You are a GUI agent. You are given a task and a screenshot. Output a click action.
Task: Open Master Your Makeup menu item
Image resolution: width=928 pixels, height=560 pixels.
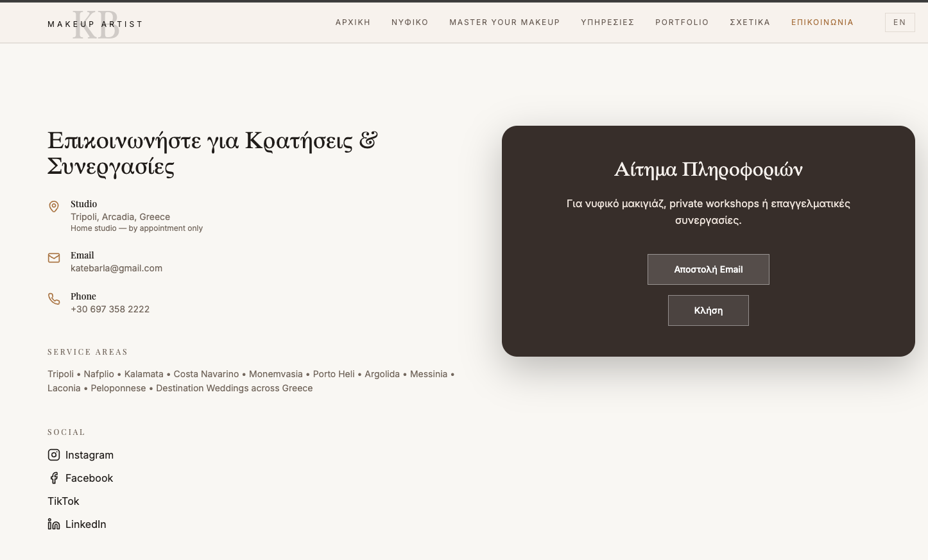point(504,22)
